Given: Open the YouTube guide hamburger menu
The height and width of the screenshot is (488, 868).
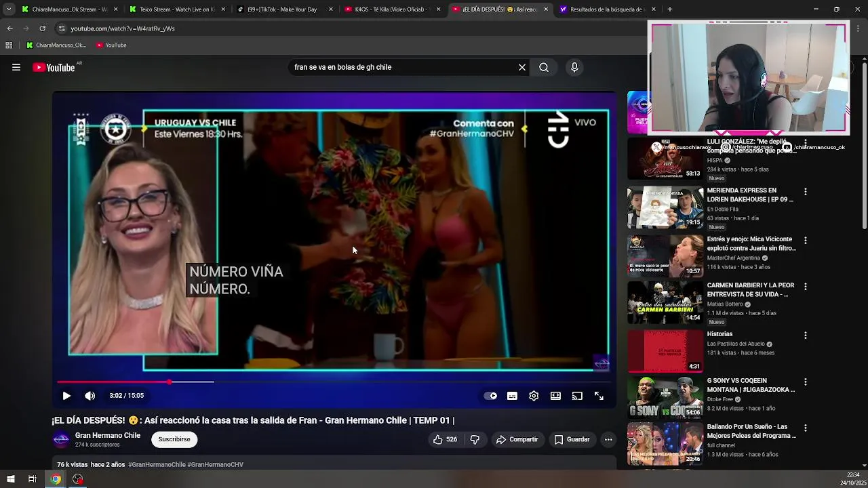Looking at the screenshot, I should tap(16, 67).
